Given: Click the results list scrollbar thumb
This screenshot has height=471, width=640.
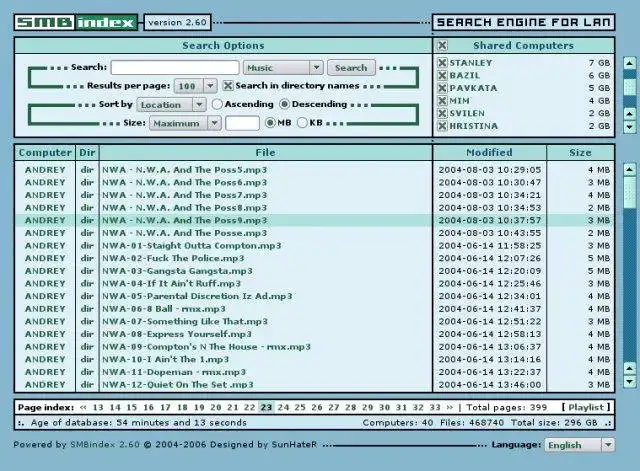Looking at the screenshot, I should (630, 193).
